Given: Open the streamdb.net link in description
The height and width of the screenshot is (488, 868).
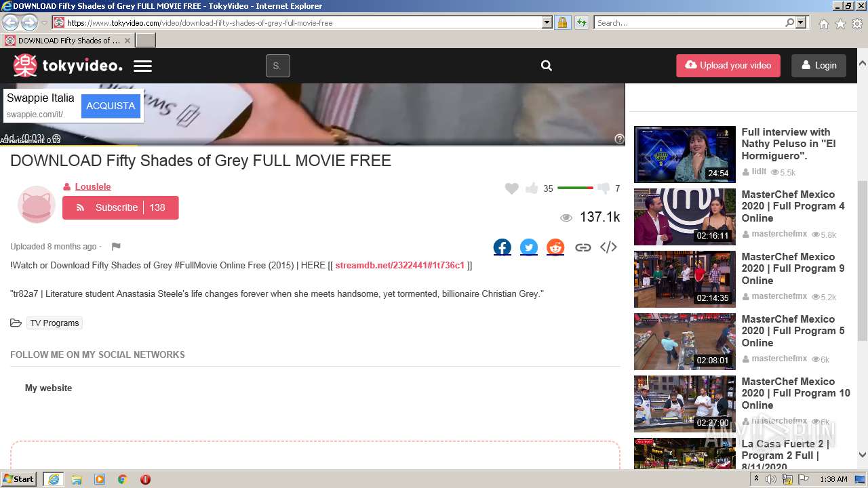Looking at the screenshot, I should click(x=399, y=265).
